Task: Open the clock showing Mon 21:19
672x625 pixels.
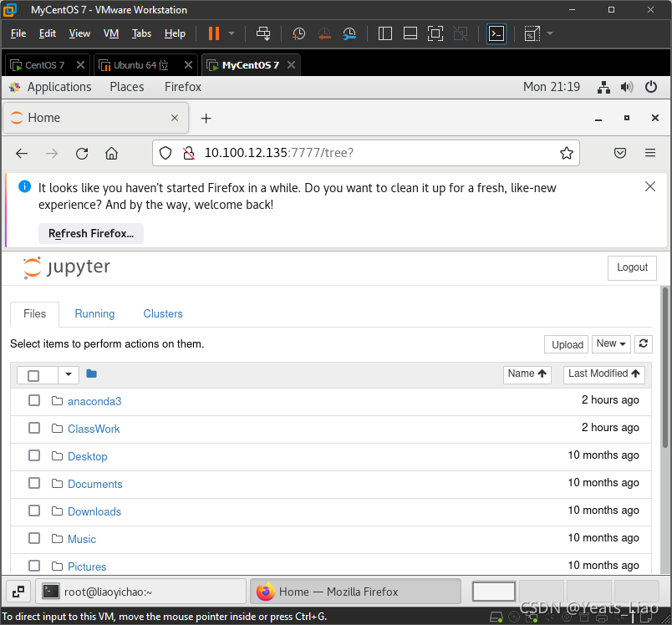Action: [x=552, y=87]
